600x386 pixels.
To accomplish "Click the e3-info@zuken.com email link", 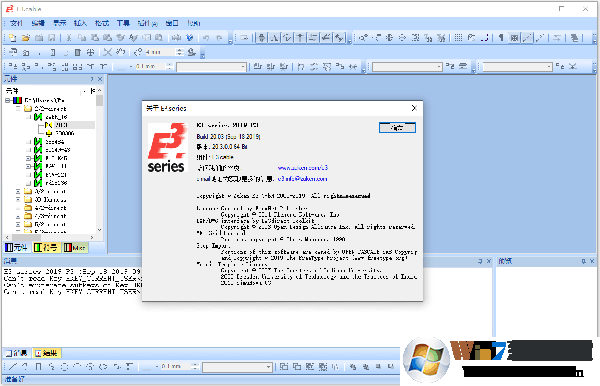I will [x=302, y=179].
